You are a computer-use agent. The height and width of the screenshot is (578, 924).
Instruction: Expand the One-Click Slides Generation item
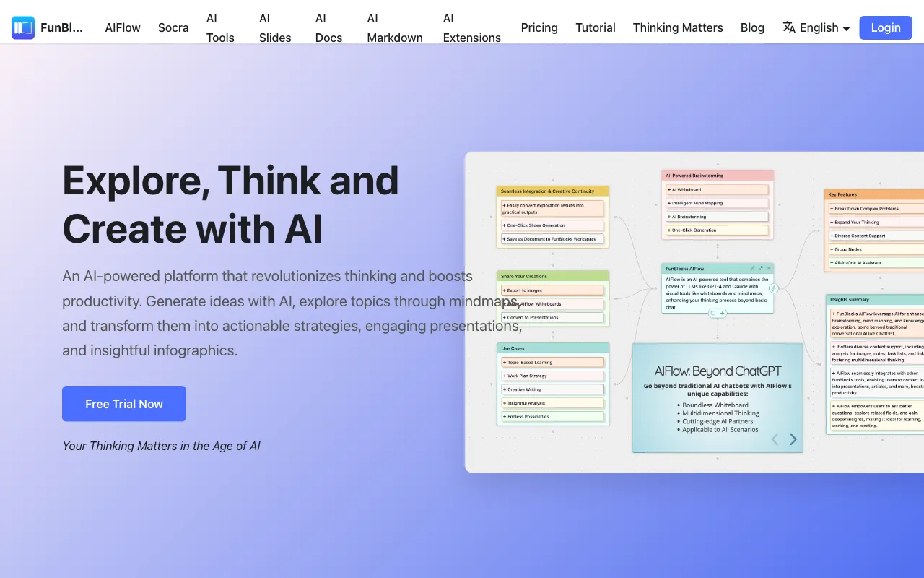tap(552, 225)
